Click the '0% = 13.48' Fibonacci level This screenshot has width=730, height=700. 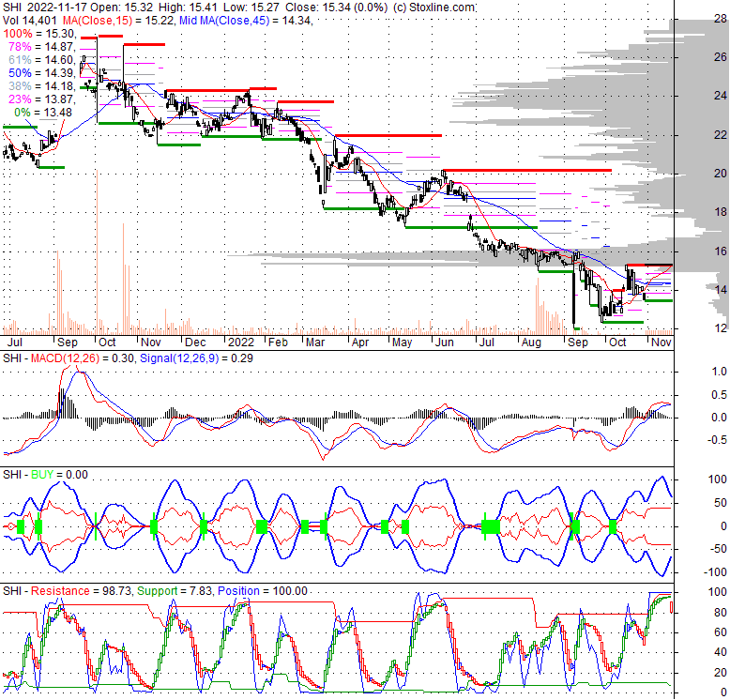click(43, 113)
